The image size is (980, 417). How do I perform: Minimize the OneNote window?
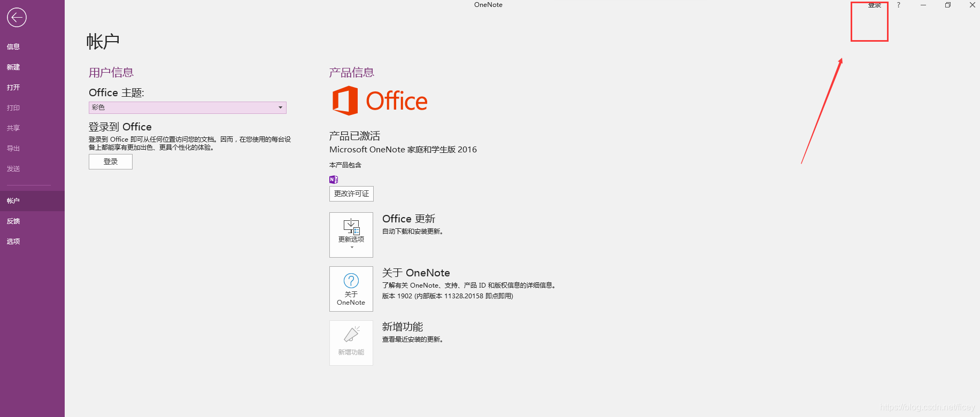point(923,5)
